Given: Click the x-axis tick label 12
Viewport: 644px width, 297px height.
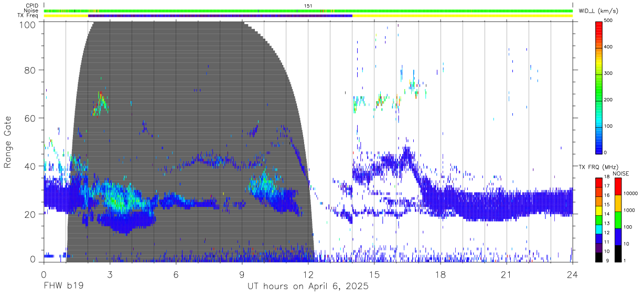Looking at the screenshot, I should pos(308,274).
